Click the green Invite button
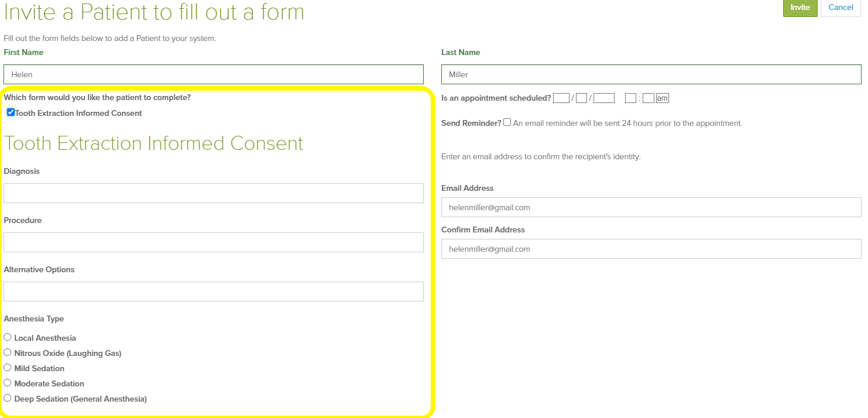 pyautogui.click(x=800, y=8)
